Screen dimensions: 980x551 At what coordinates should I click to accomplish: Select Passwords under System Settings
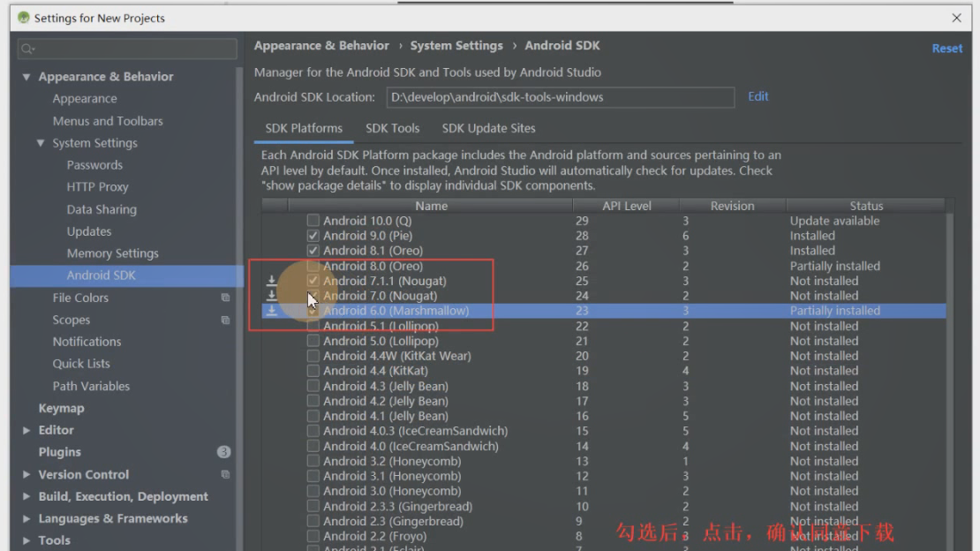(94, 165)
